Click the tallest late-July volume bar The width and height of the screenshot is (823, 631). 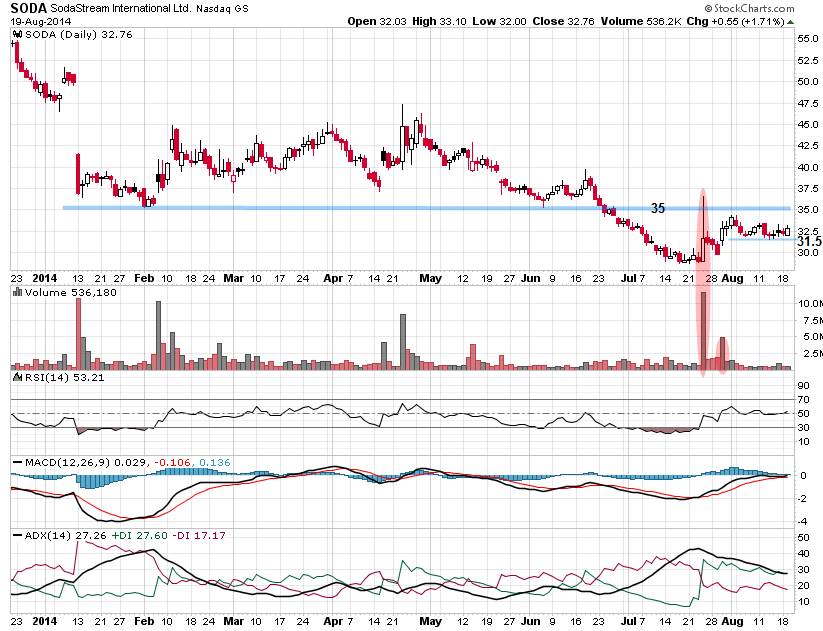point(703,331)
